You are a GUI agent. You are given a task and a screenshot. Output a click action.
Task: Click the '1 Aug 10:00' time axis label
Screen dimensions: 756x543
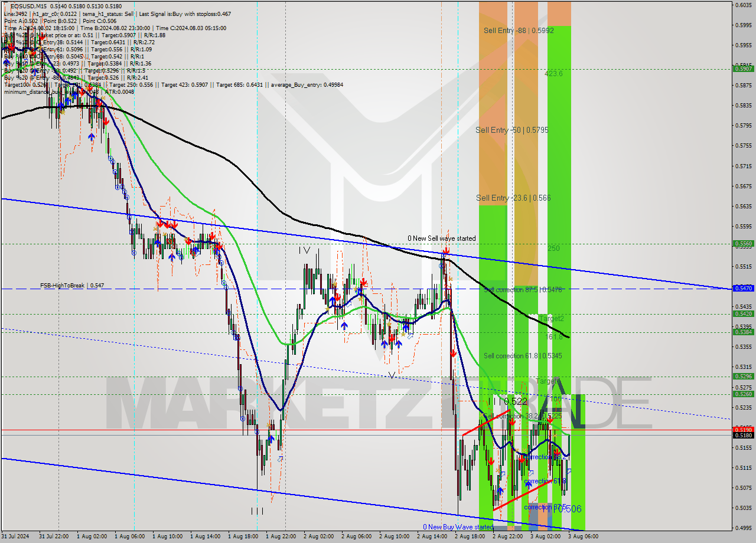pyautogui.click(x=167, y=537)
